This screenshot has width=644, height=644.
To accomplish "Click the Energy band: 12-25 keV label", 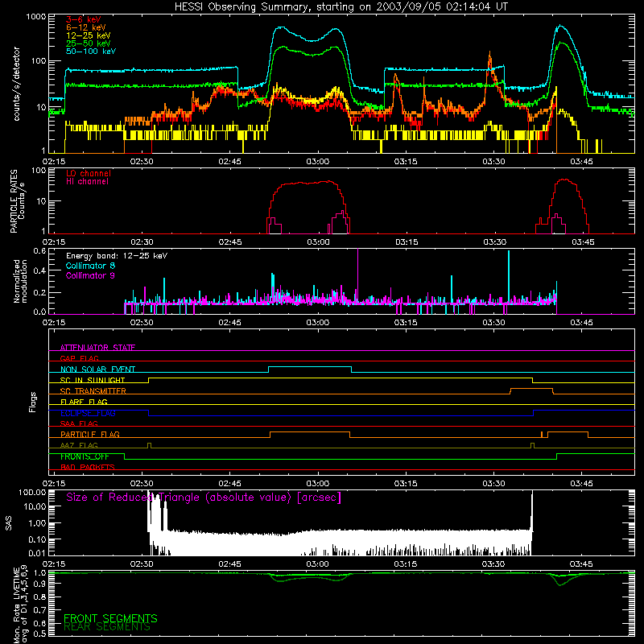I will (117, 256).
